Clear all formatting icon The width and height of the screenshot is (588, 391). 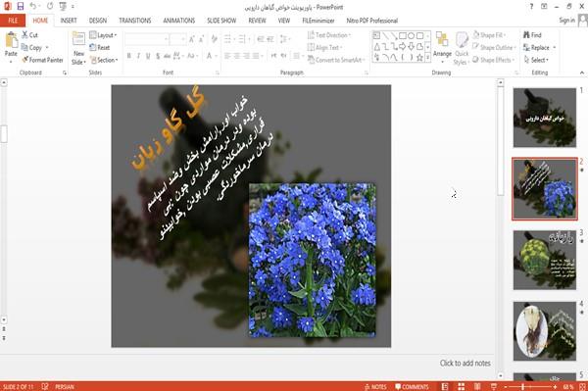[214, 39]
